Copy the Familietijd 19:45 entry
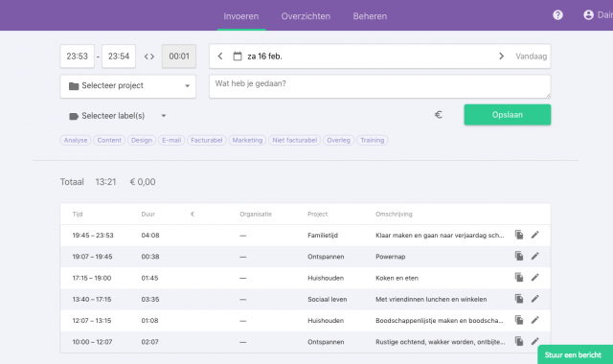 (519, 235)
